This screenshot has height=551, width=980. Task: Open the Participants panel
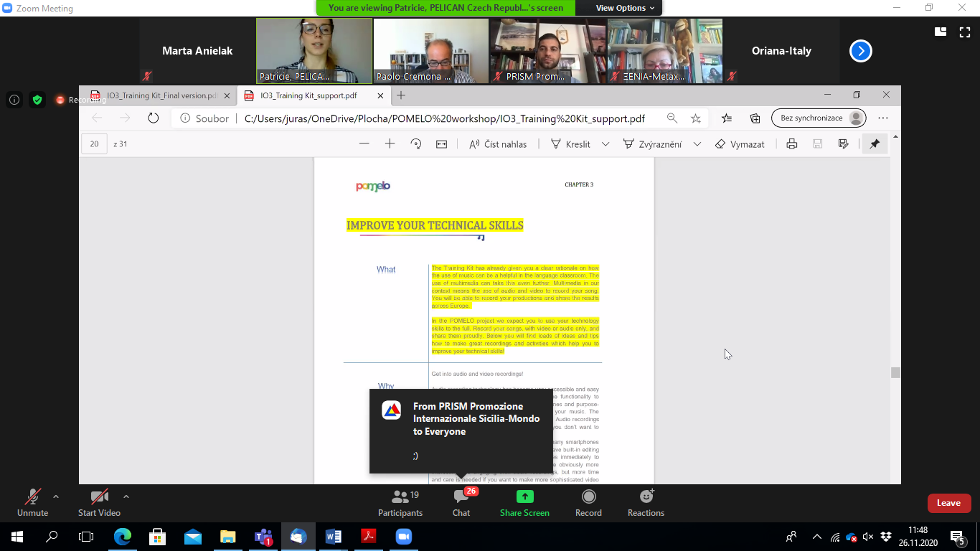[x=400, y=502]
